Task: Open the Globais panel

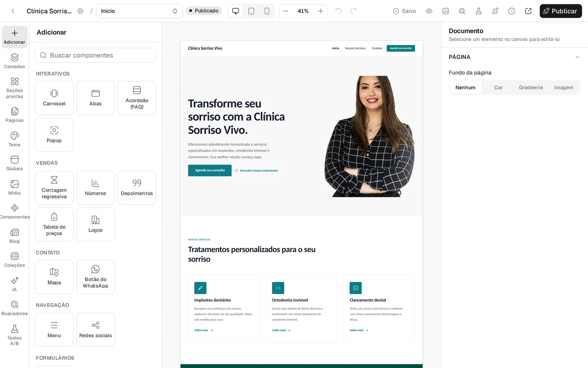Action: pos(14,163)
